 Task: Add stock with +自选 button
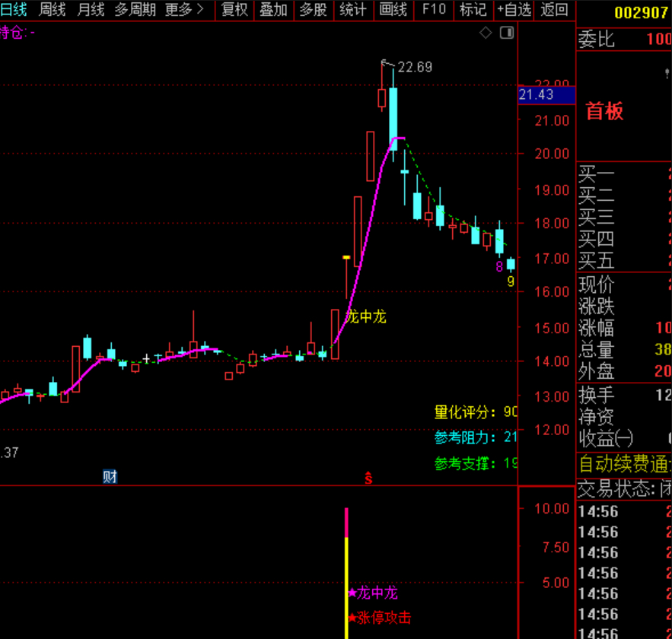[514, 10]
